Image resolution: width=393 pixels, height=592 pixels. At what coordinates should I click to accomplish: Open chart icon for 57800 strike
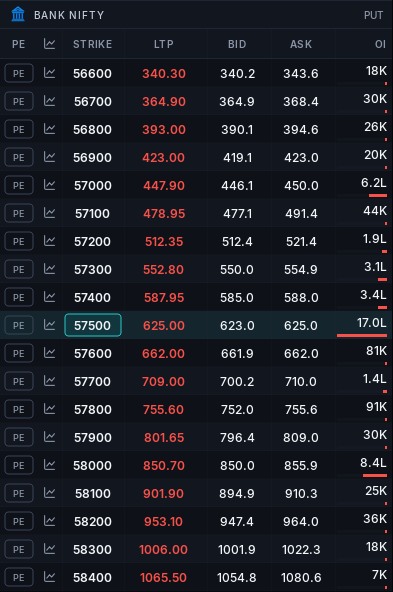pyautogui.click(x=49, y=409)
